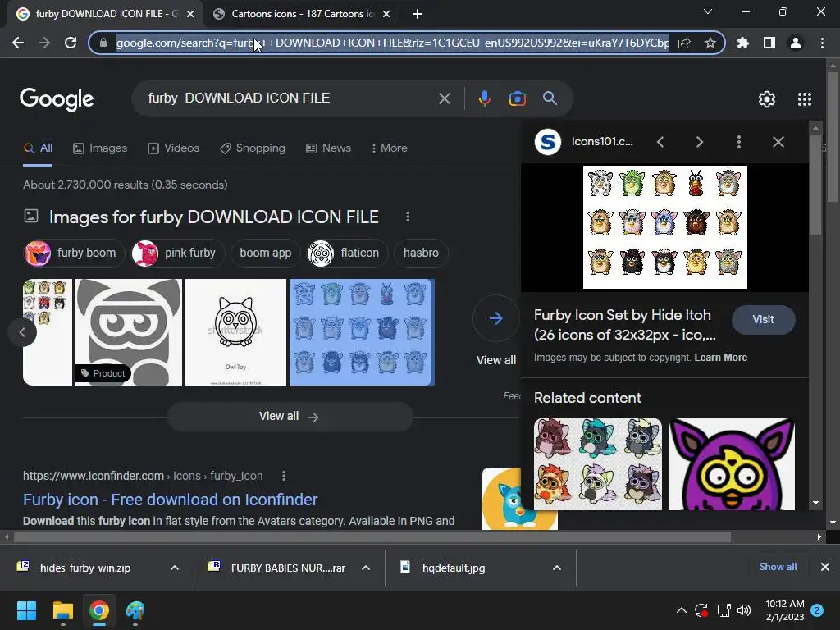Select the All search results tab
This screenshot has width=840, height=630.
38,148
